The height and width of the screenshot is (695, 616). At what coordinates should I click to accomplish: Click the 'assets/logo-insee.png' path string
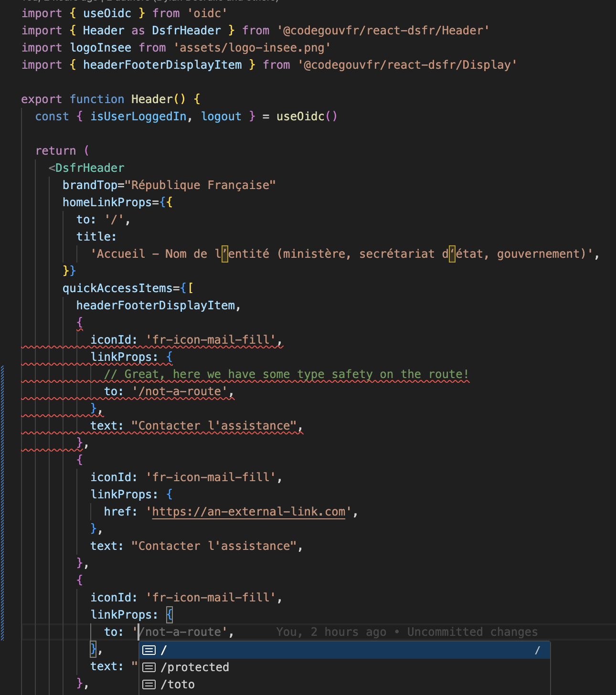(x=252, y=48)
